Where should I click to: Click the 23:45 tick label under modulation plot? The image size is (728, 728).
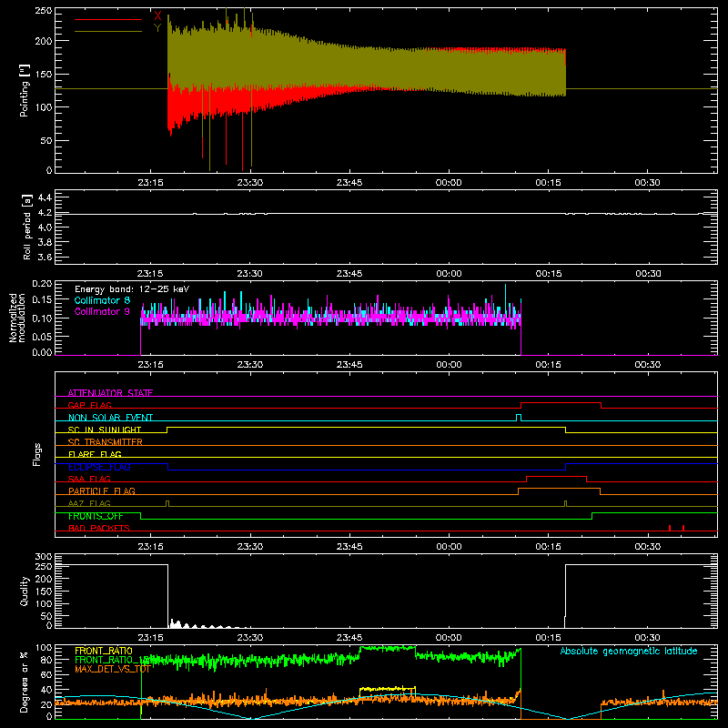pos(349,365)
